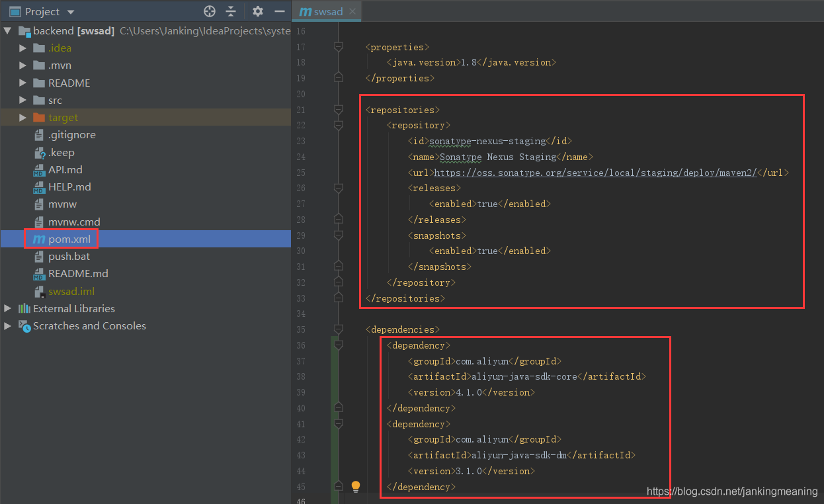824x504 pixels.
Task: Expand the Scratches and Consoles node
Action: (7, 325)
